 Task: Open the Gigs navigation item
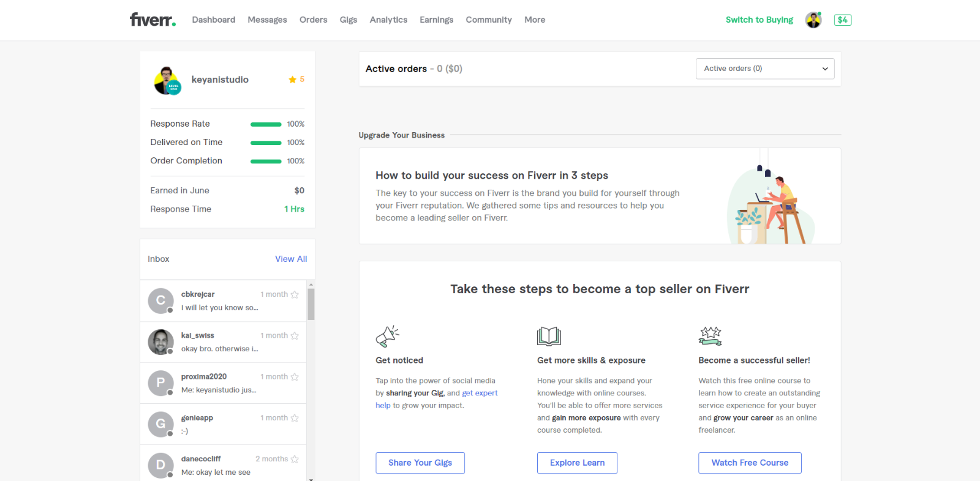pyautogui.click(x=349, y=20)
